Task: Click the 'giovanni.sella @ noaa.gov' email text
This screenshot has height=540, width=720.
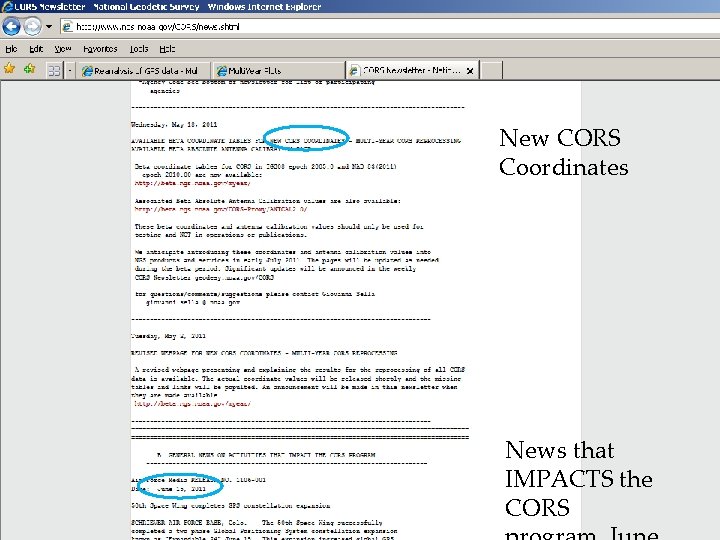Action: 193,302
